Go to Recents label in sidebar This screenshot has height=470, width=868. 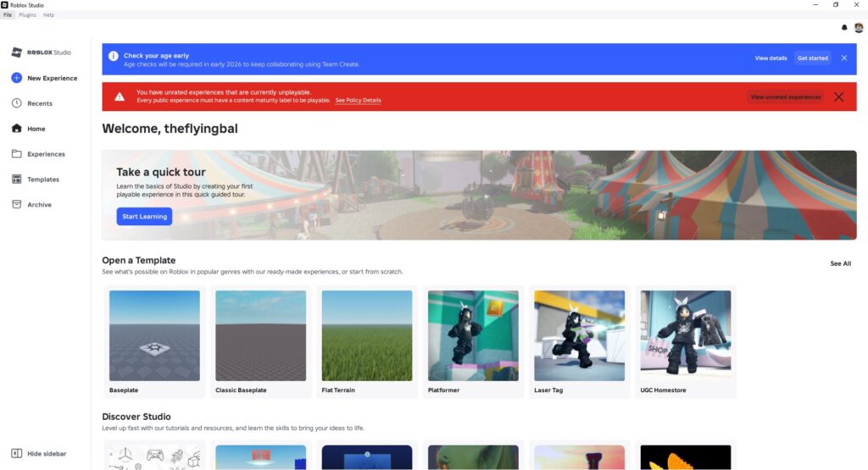point(40,103)
